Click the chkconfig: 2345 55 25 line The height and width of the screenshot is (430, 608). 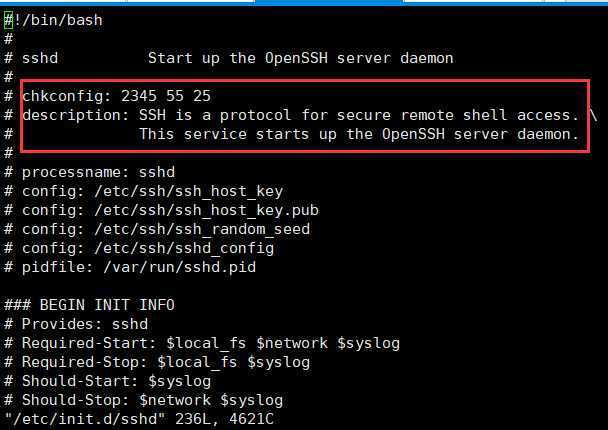click(116, 96)
